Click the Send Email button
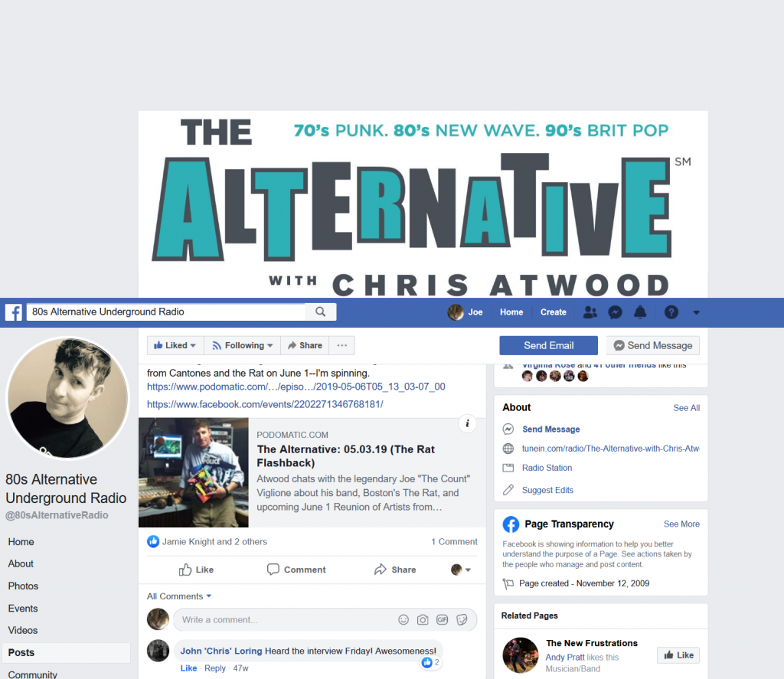Screen dimensions: 784x679 (x=548, y=345)
